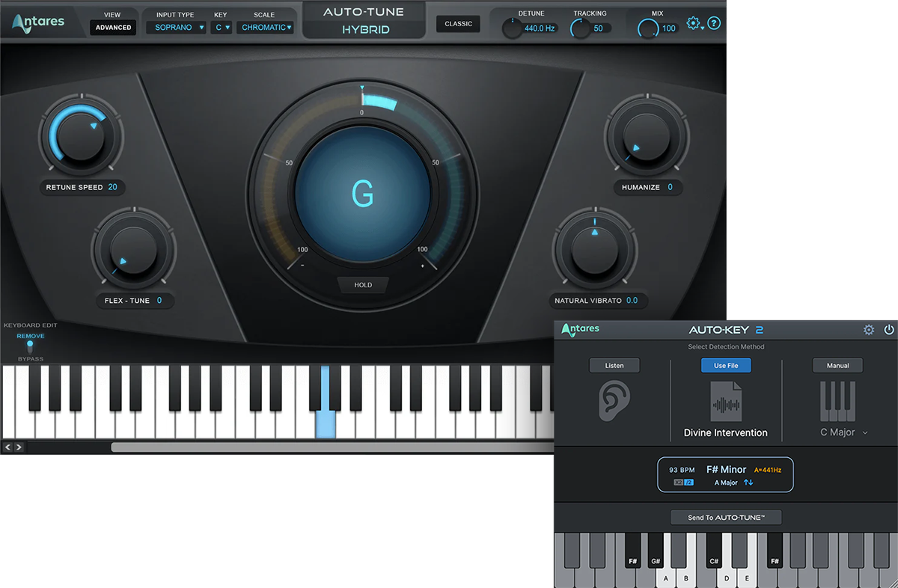Toggle the /2 tempo divider
The image size is (898, 588).
coord(688,483)
